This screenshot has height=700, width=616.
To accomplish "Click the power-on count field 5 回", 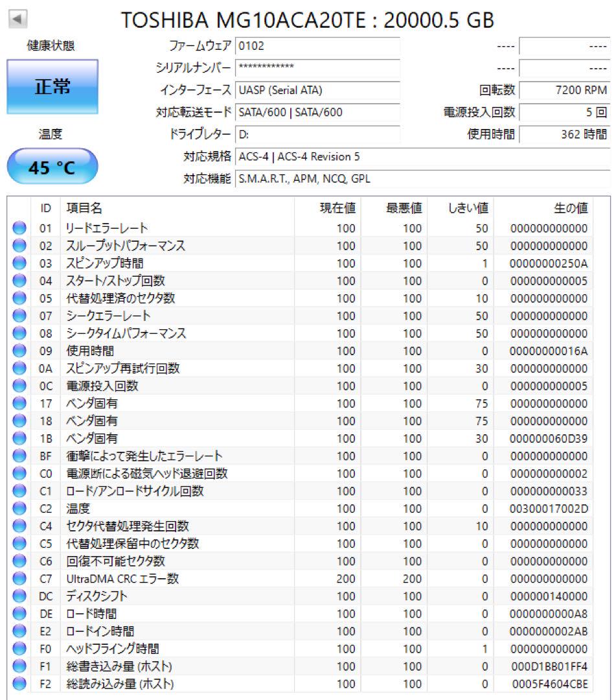I will pyautogui.click(x=564, y=112).
